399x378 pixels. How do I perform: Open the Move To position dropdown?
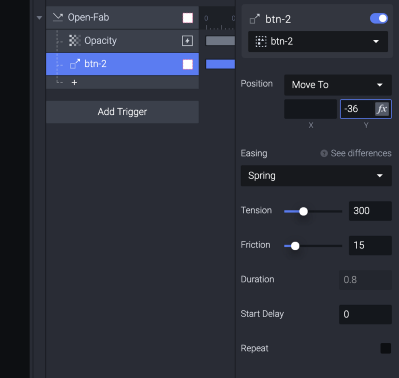point(338,85)
